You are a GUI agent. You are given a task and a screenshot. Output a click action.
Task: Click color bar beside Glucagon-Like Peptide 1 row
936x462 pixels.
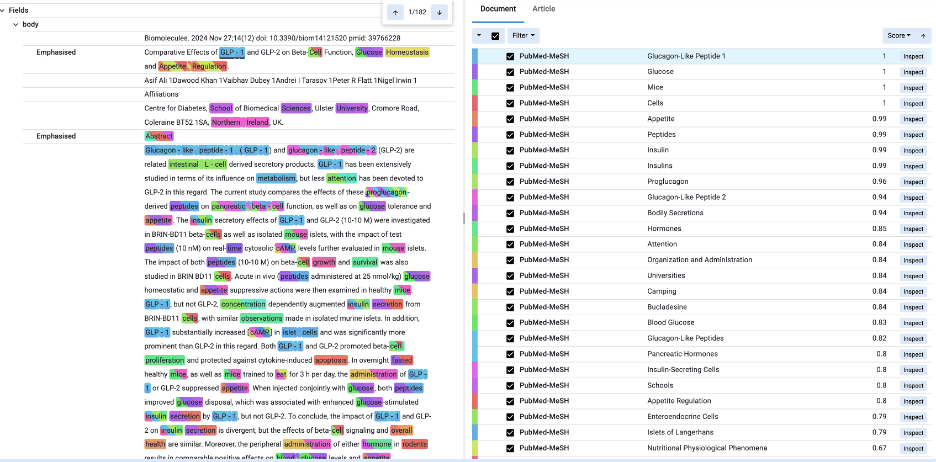474,57
